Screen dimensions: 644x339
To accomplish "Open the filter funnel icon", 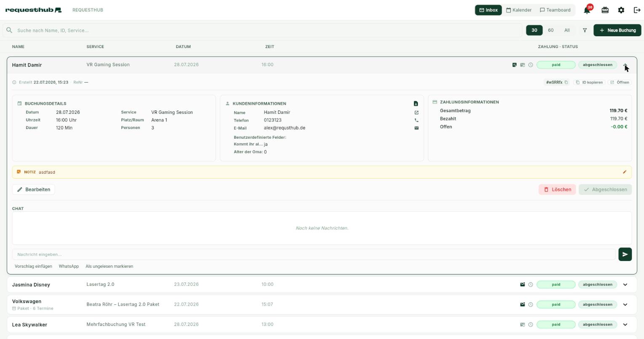I will [585, 30].
